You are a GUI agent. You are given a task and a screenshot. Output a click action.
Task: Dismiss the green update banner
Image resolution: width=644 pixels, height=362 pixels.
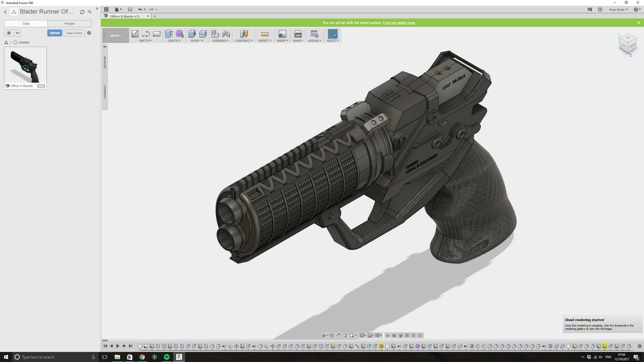[638, 23]
